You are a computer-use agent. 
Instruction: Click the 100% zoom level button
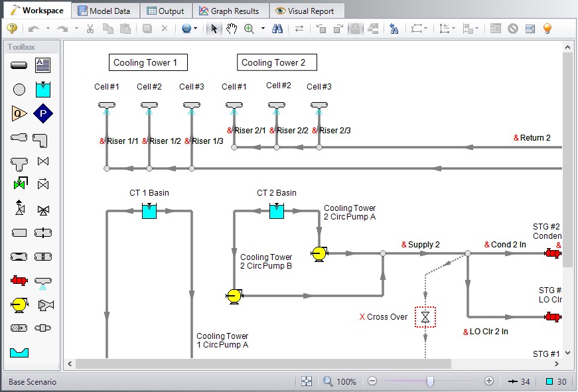(340, 381)
